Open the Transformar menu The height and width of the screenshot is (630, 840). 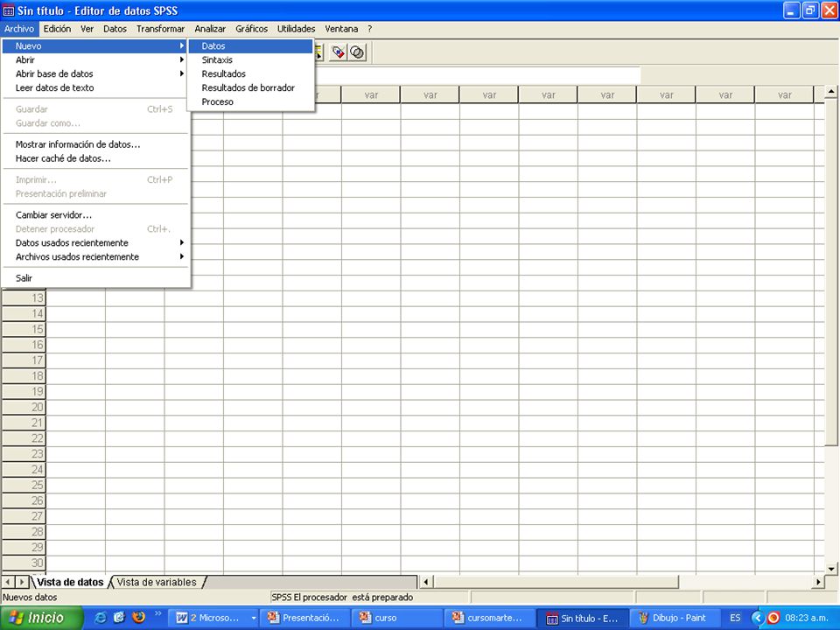click(160, 29)
